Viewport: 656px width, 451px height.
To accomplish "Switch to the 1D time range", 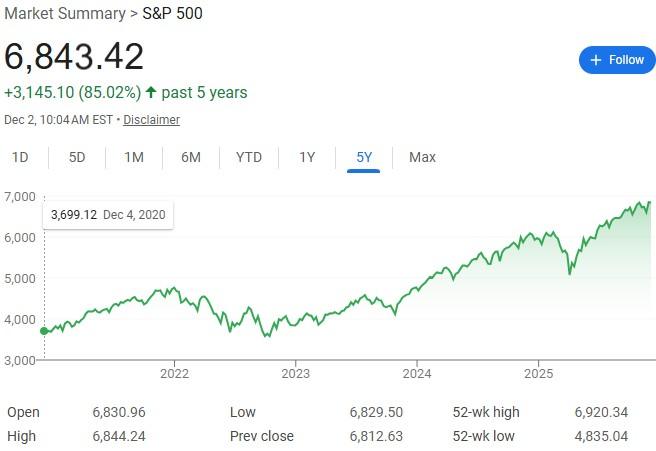I will (19, 157).
